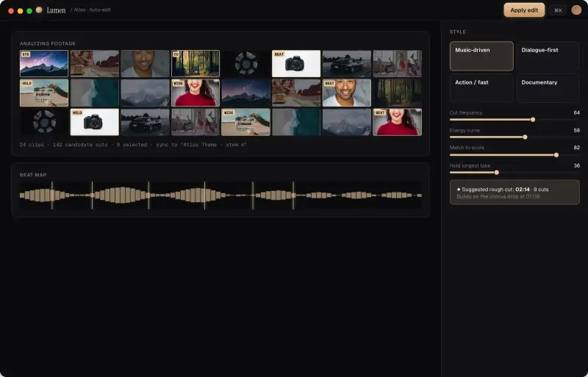Click the Apply edit button

(x=524, y=10)
